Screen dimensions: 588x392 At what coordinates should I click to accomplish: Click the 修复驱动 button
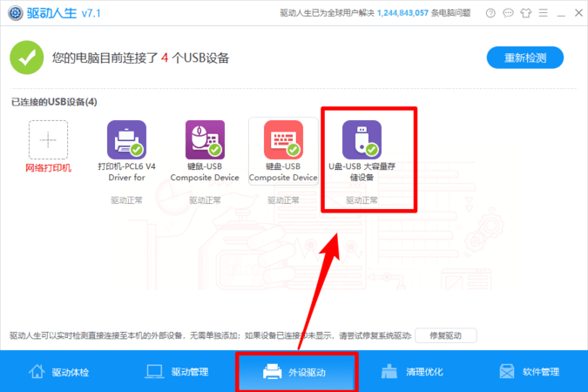pyautogui.click(x=446, y=335)
